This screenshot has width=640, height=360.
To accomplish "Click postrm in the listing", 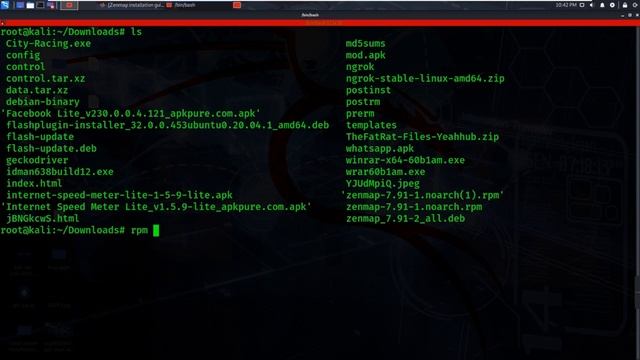I will click(363, 102).
